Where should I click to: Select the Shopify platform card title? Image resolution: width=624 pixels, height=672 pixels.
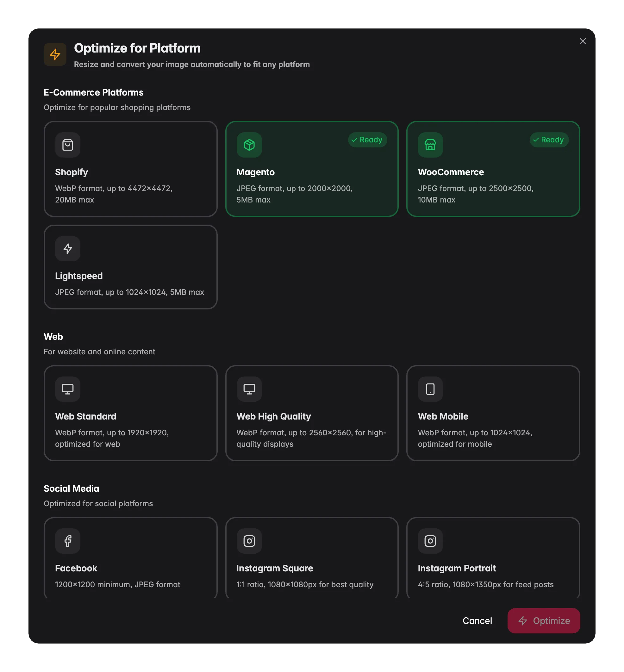coord(72,172)
